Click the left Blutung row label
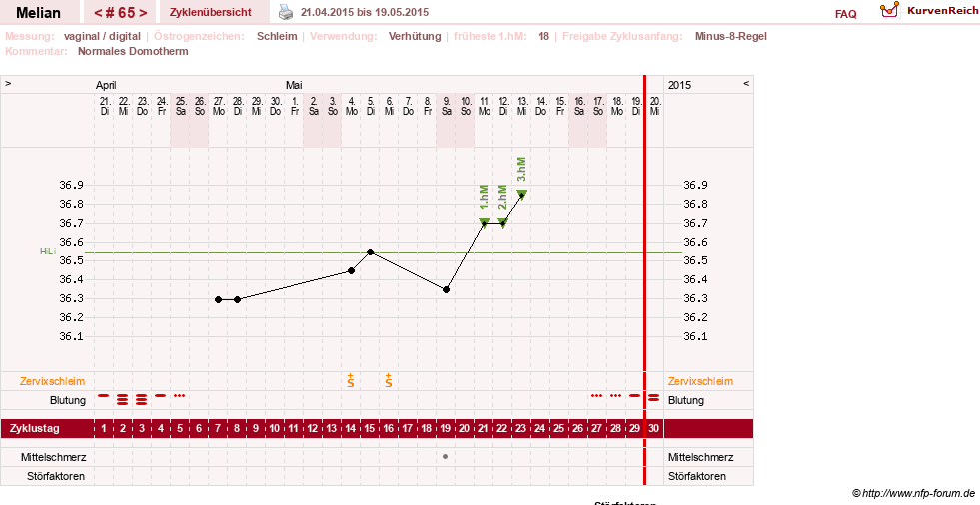Image resolution: width=980 pixels, height=505 pixels. pyautogui.click(x=68, y=400)
